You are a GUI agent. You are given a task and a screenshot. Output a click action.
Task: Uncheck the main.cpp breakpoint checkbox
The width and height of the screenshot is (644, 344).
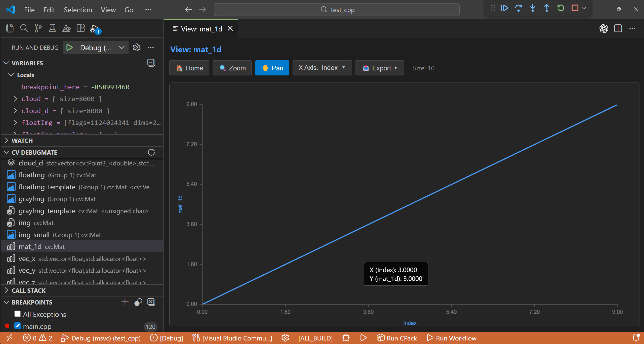[17, 326]
